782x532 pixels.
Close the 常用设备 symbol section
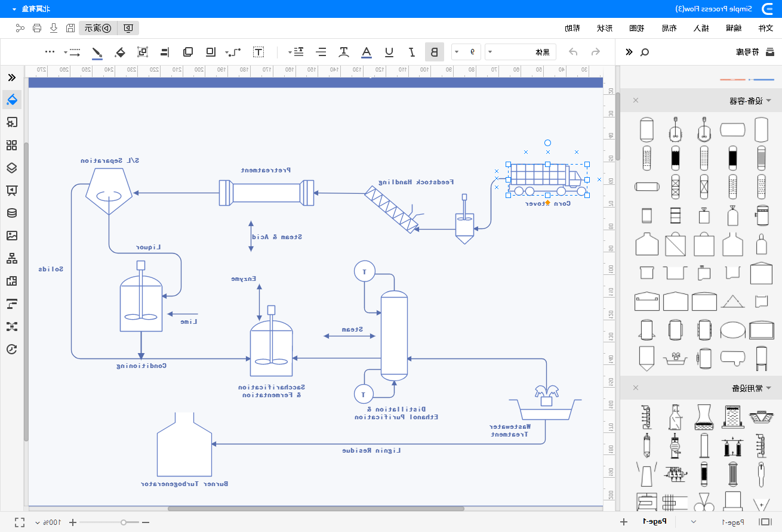(636, 388)
